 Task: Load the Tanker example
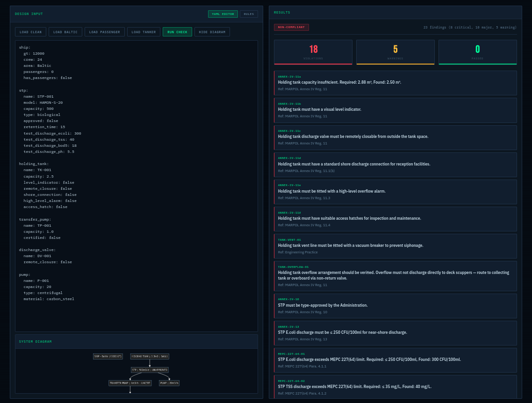pyautogui.click(x=144, y=32)
